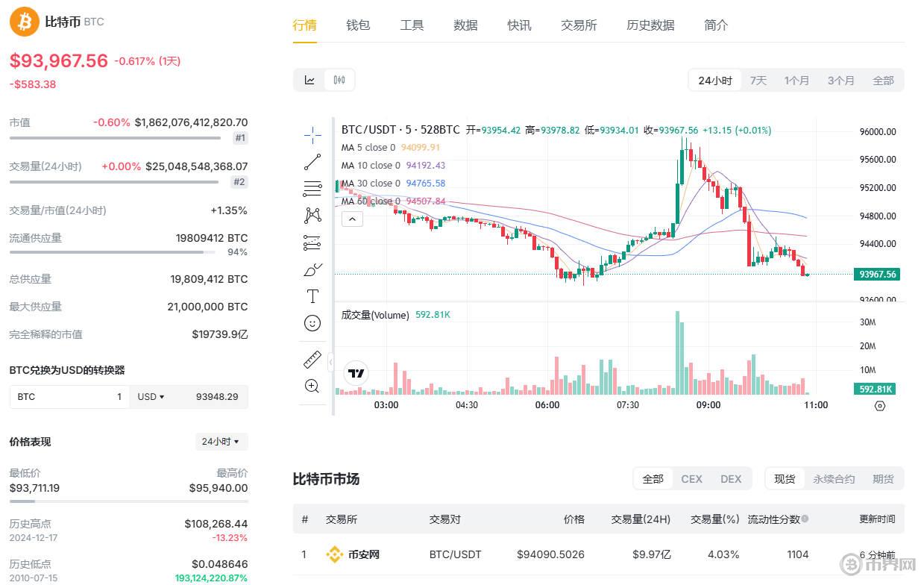This screenshot has width=924, height=585.
Task: Switch market list to 永续合约
Action: click(833, 478)
